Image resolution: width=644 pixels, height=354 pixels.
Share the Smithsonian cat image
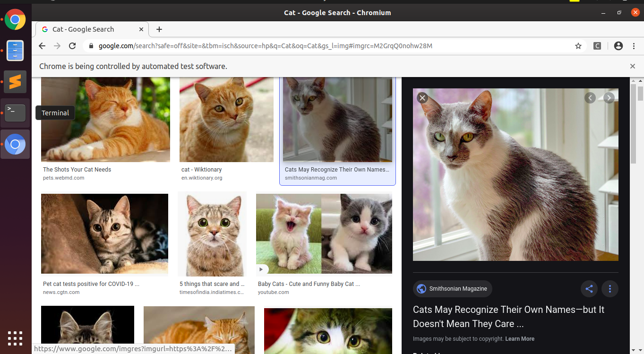pos(589,289)
